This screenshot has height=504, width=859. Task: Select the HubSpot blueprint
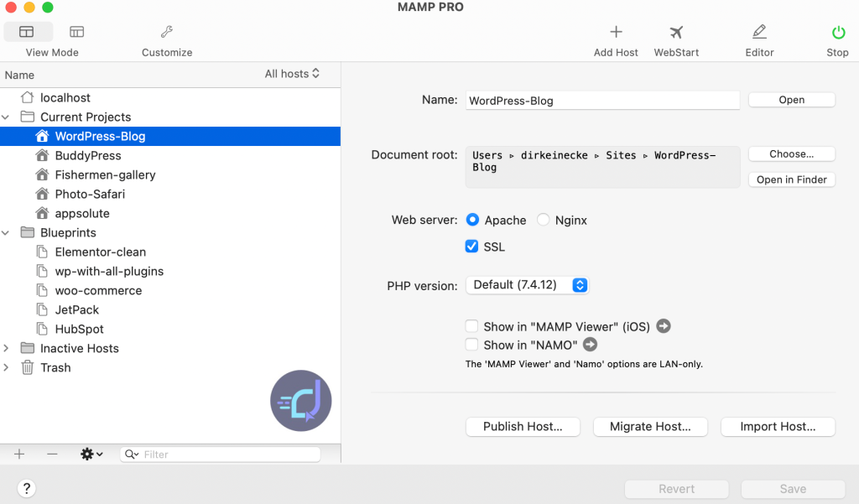[170, 329]
